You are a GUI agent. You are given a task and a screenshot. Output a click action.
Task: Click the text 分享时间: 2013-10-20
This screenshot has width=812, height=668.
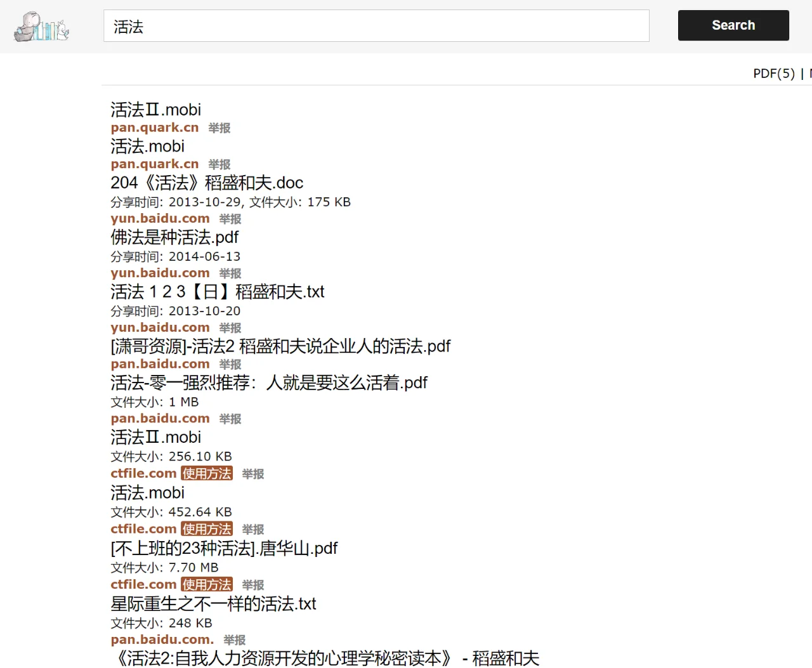(x=176, y=311)
